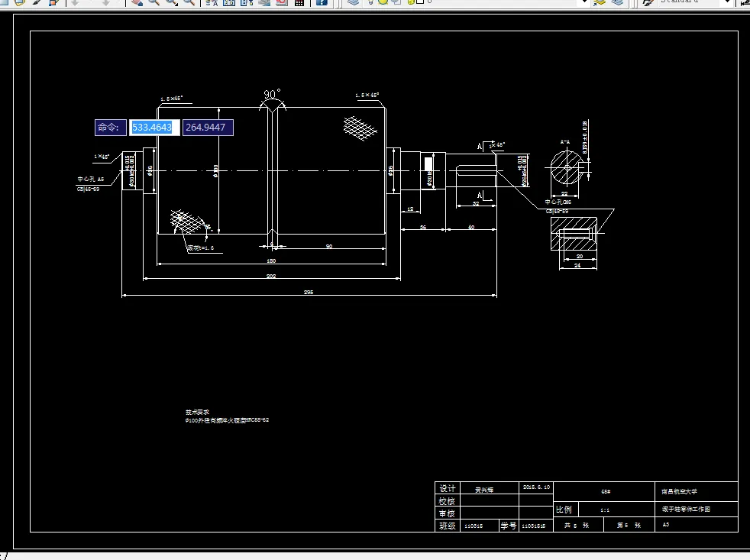Select the 2015.6.10 date in title block
750x560 pixels.
[536, 487]
